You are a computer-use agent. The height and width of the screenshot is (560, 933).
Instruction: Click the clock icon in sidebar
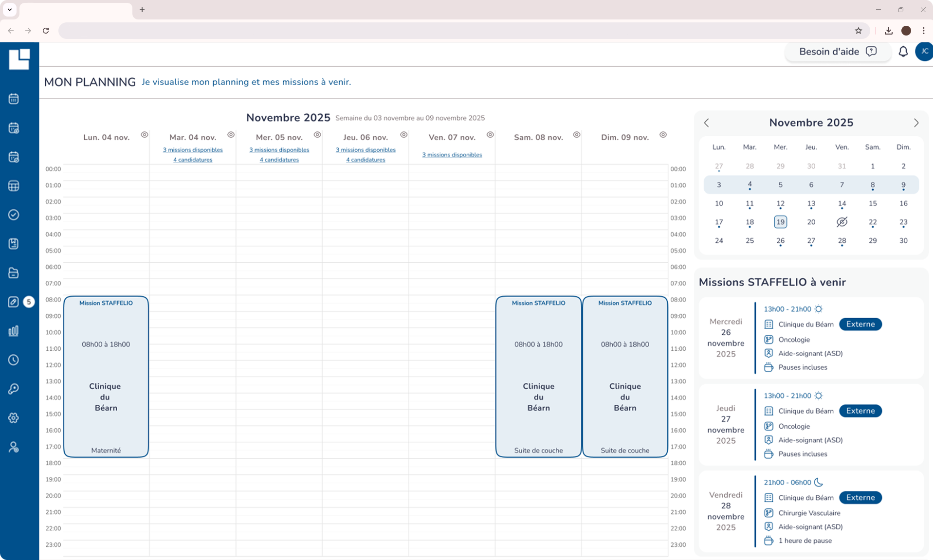(14, 360)
